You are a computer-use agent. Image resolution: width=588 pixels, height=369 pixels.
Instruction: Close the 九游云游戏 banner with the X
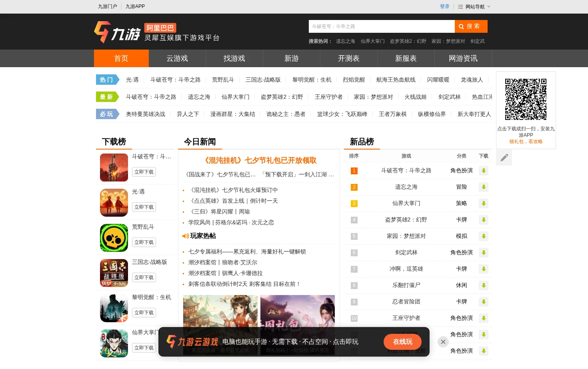click(443, 342)
